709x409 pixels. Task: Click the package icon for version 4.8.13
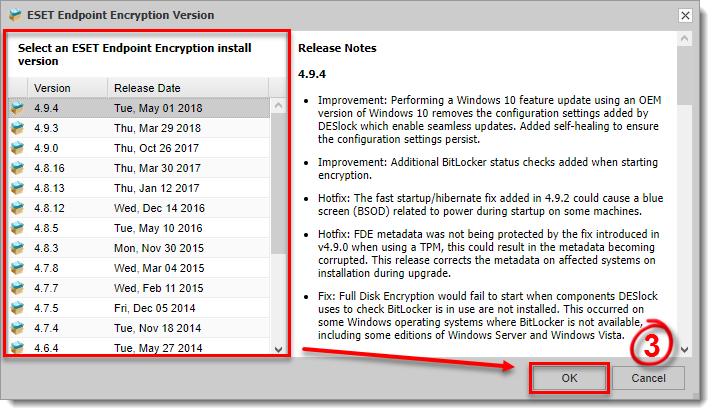coord(18,188)
